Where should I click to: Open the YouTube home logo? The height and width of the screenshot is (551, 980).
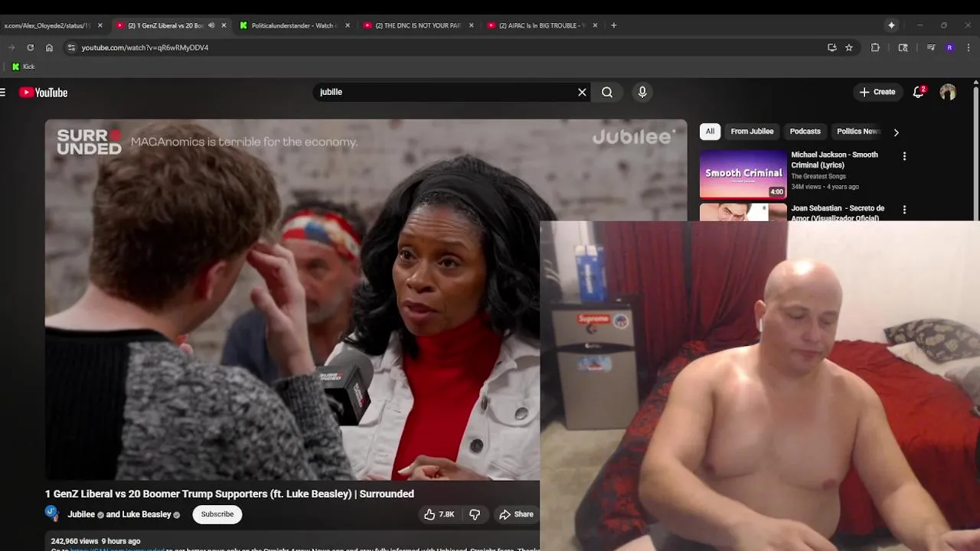44,93
